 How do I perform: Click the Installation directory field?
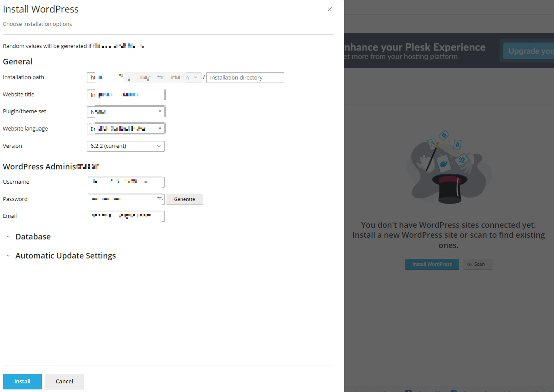[245, 77]
